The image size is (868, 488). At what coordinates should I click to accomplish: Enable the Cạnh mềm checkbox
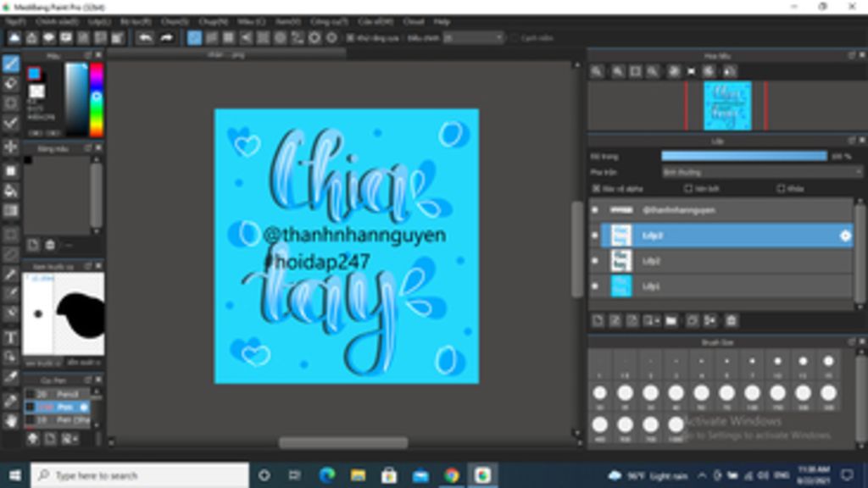click(515, 38)
